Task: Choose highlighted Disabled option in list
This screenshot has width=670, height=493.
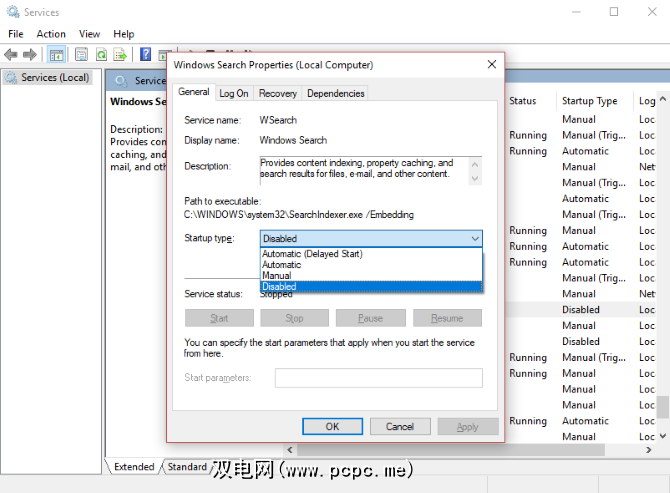Action: pos(371,286)
